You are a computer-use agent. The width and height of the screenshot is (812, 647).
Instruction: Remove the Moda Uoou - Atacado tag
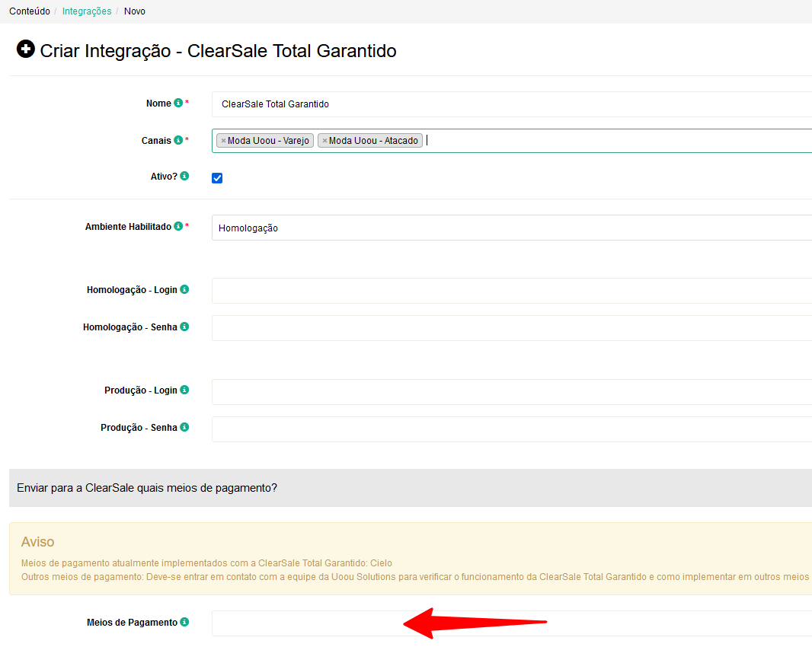point(324,141)
